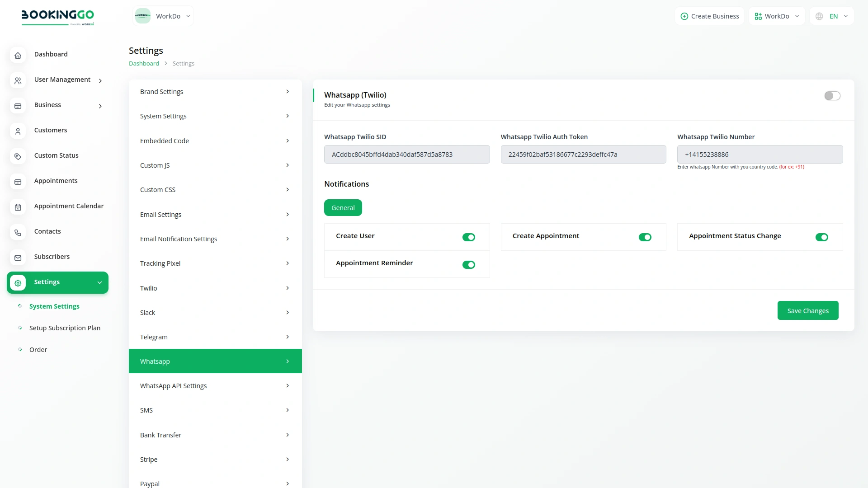Open the Dashboard breadcrumb link
This screenshot has height=488, width=868.
click(144, 63)
